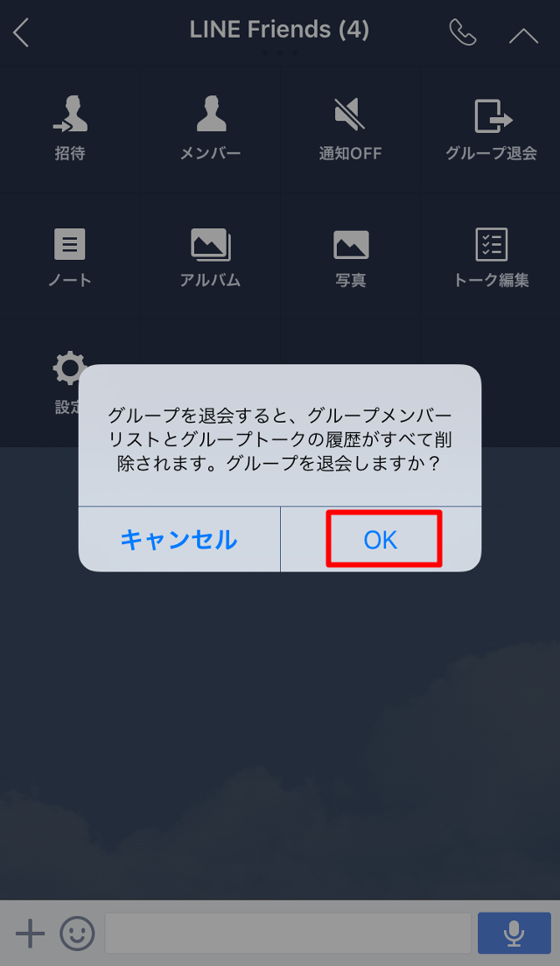This screenshot has width=560, height=966.
Task: Tap キャンセル in the dialog
Action: tap(179, 540)
